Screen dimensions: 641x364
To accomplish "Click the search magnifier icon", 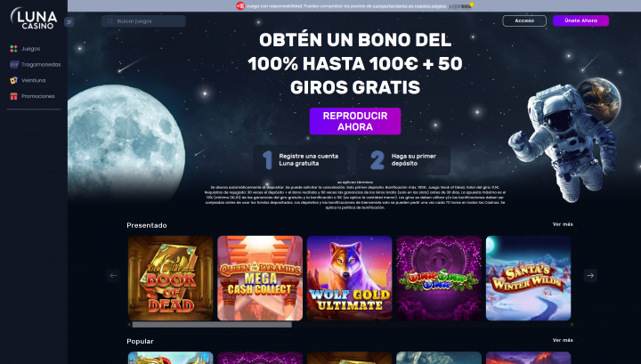I will tap(110, 21).
